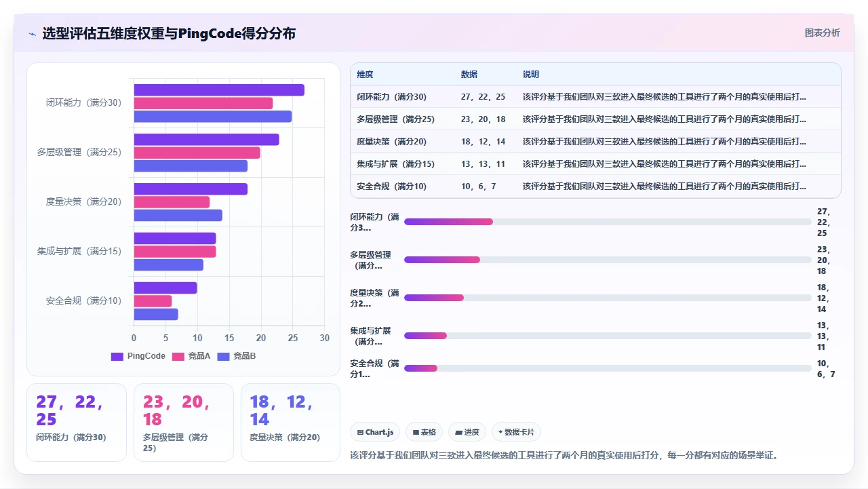Click the lightning icon beside the title
The width and height of the screenshot is (868, 489).
coord(32,34)
